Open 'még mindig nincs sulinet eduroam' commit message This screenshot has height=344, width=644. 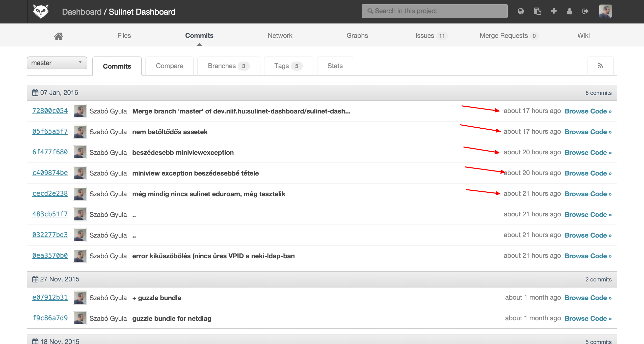pyautogui.click(x=209, y=194)
